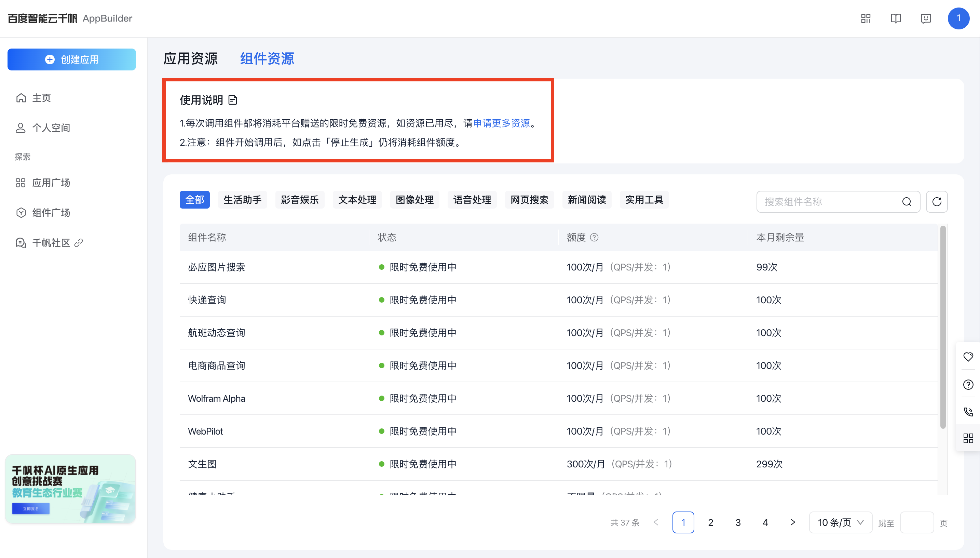Select the 全部 category filter
Image resolution: width=980 pixels, height=558 pixels.
click(x=194, y=200)
